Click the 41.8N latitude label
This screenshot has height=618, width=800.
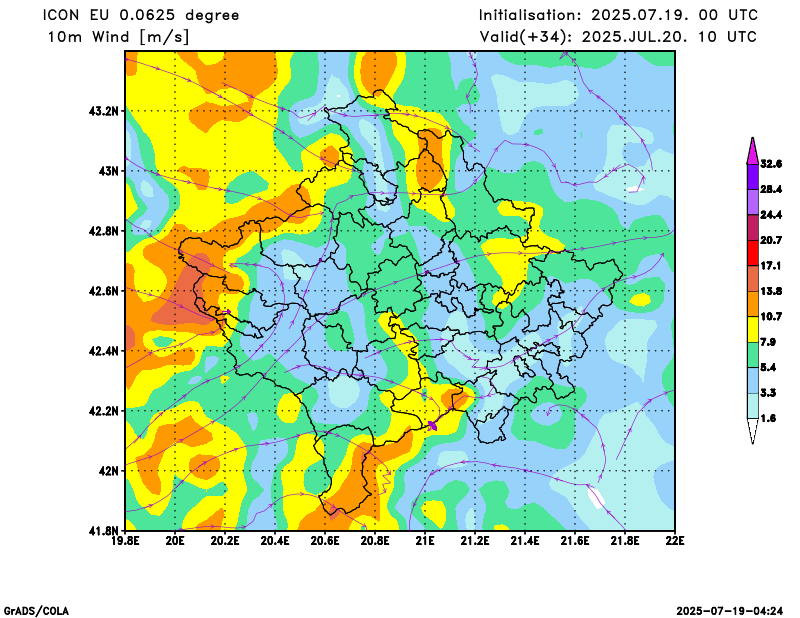[x=104, y=531]
